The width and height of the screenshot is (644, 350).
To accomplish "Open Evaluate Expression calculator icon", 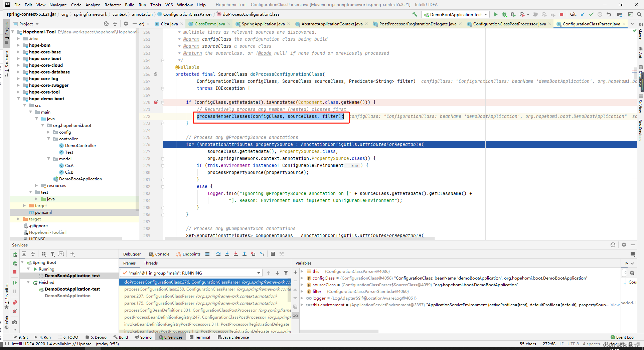I will point(273,254).
